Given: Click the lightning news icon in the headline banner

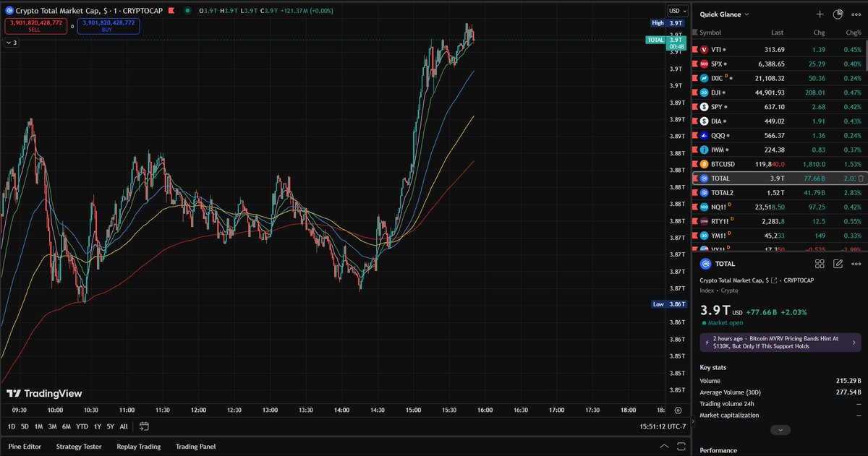Looking at the screenshot, I should 707,343.
